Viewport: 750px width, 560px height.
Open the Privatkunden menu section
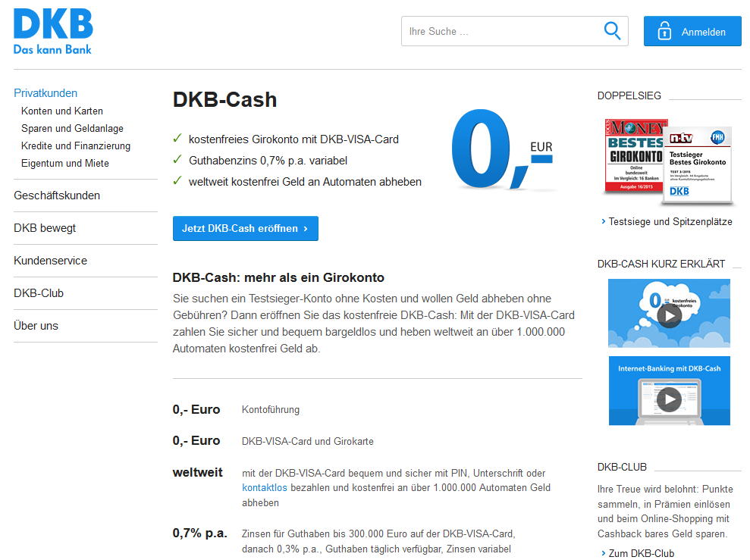(x=46, y=93)
